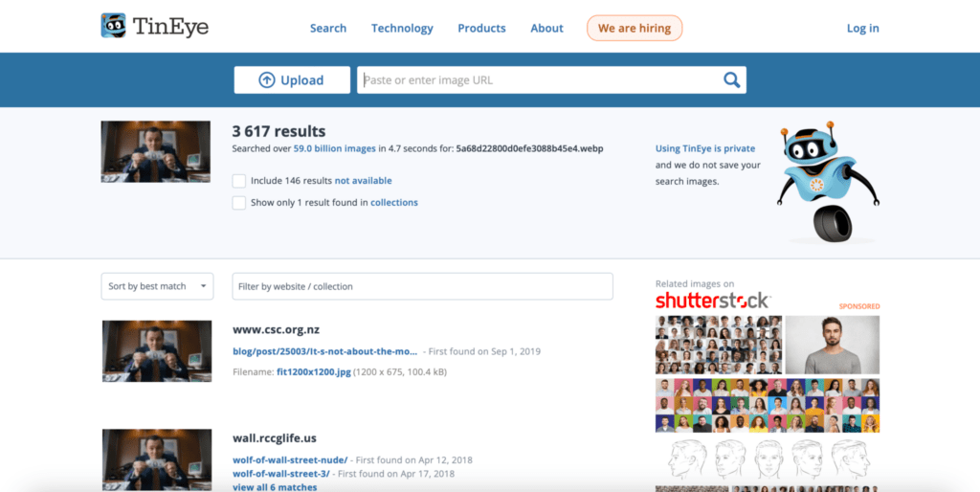This screenshot has width=980, height=492.
Task: Click the collections link
Action: pos(394,203)
